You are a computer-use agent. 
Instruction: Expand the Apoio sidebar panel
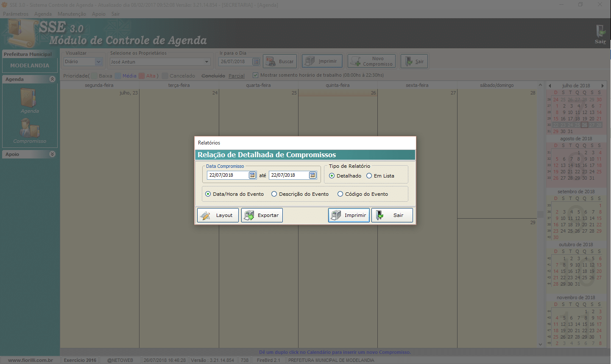(x=52, y=154)
